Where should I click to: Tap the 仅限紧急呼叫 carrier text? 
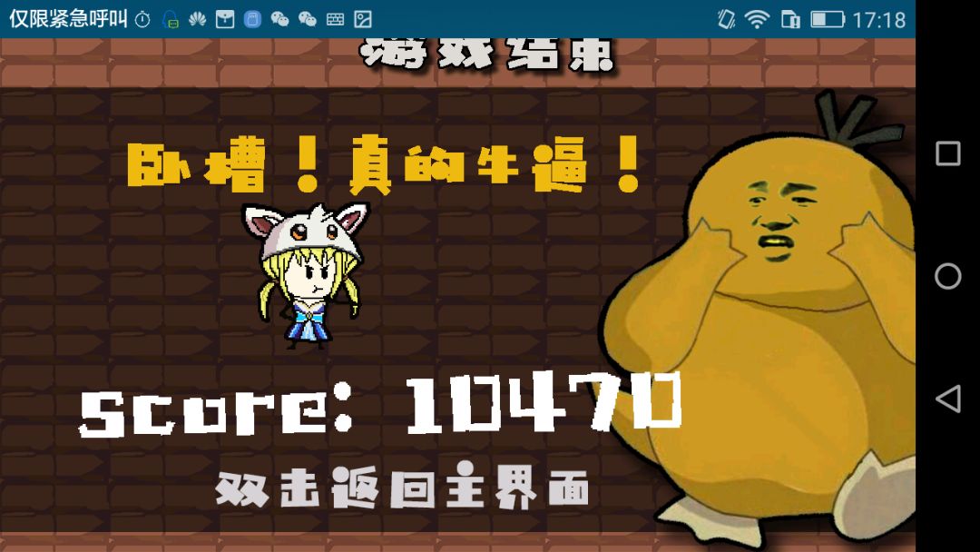68,19
